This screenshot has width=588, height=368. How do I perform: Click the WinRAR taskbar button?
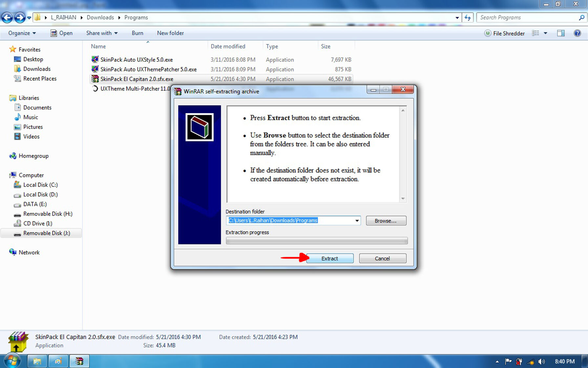[79, 361]
